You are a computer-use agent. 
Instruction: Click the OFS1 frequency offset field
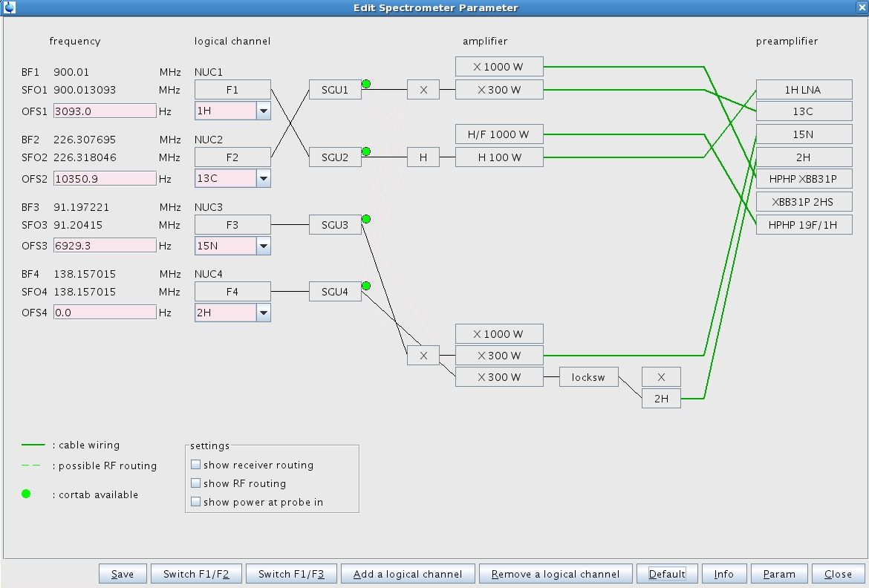pos(105,111)
